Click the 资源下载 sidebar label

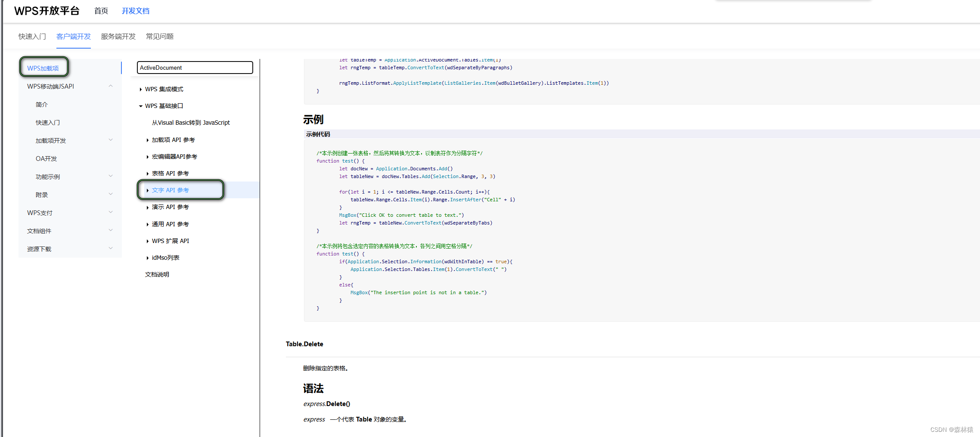39,249
